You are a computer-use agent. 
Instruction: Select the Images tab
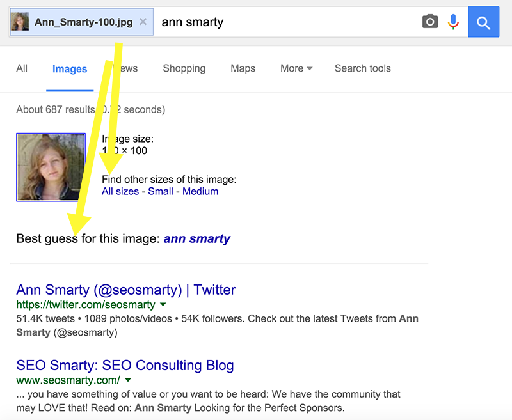[70, 69]
